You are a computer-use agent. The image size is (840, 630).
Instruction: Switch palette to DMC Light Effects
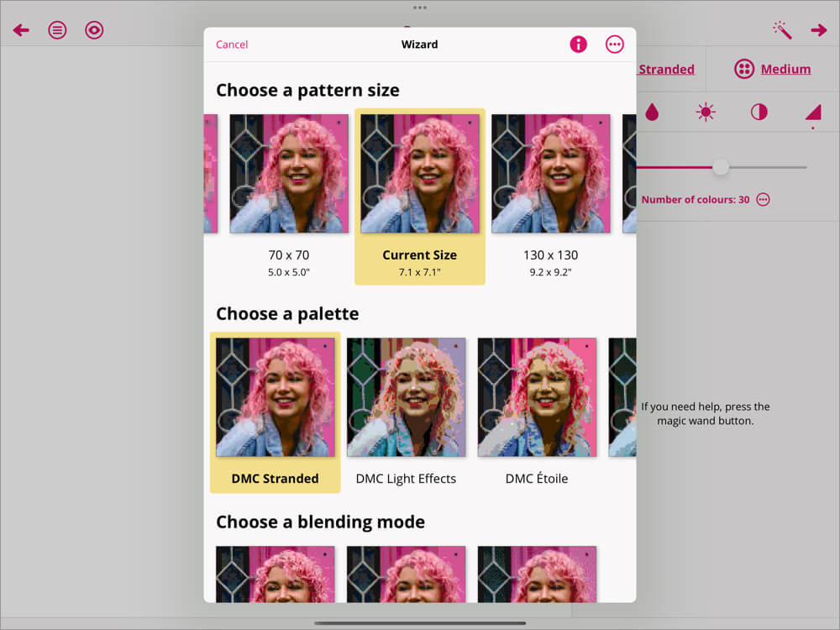(x=406, y=396)
